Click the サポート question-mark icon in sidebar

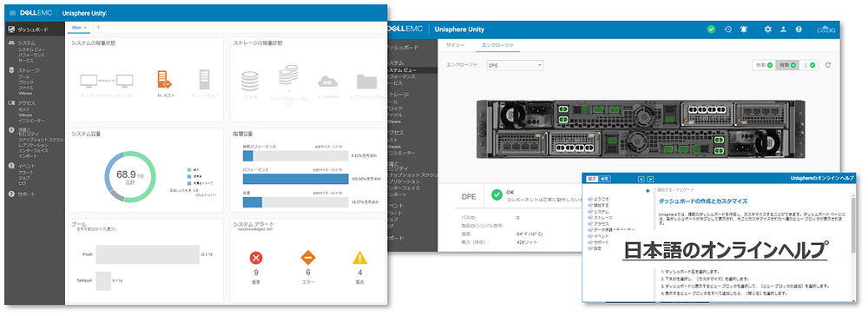tap(11, 194)
